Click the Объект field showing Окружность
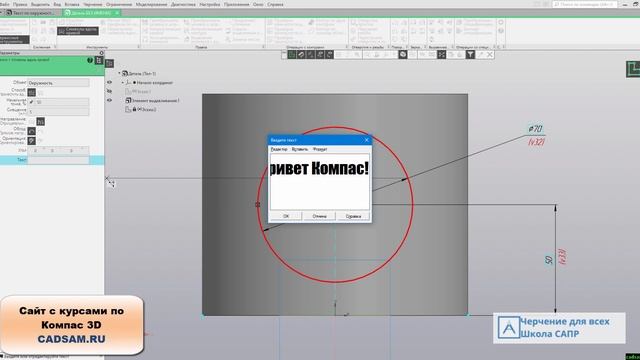Image resolution: width=640 pixels, height=360 pixels. 58,83
